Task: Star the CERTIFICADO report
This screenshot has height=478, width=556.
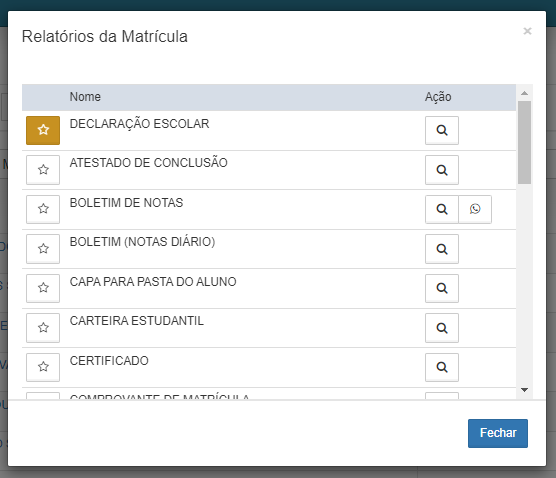Action: pos(43,367)
